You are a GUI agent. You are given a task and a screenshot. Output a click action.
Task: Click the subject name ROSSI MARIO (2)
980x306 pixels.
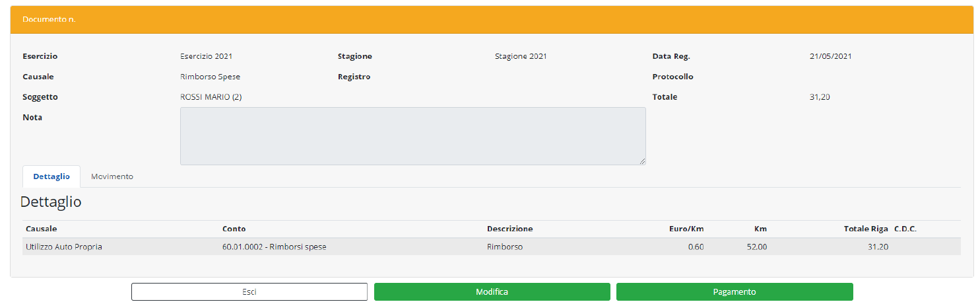pos(211,97)
